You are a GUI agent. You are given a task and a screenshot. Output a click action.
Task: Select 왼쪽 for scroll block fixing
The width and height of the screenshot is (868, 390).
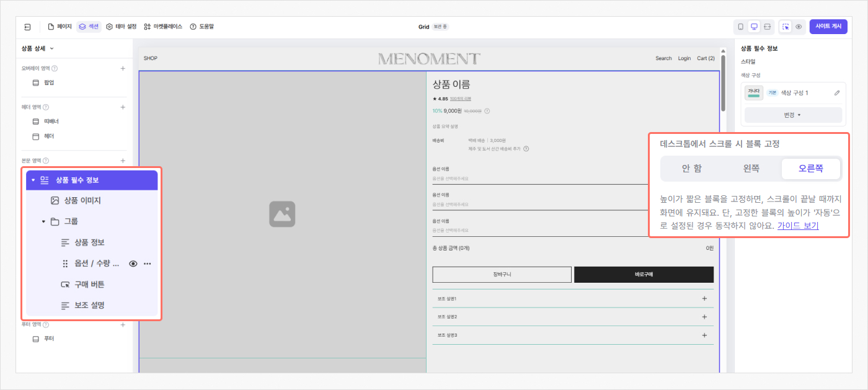coord(751,167)
